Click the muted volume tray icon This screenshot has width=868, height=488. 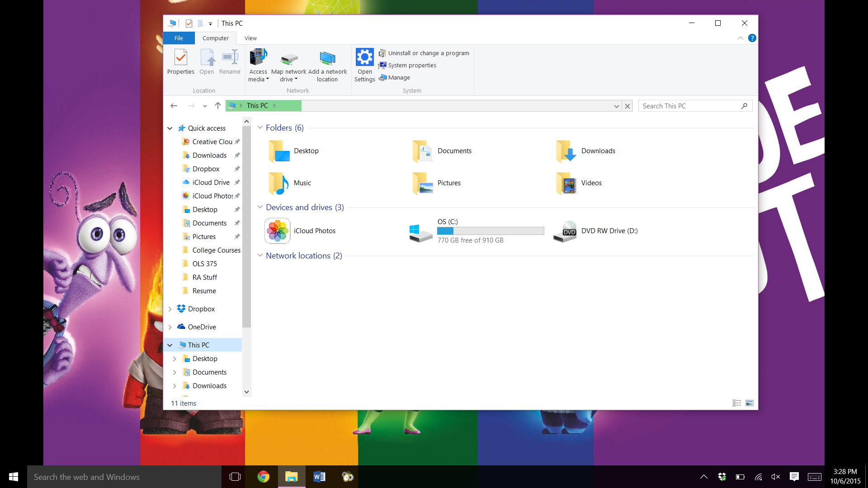776,477
